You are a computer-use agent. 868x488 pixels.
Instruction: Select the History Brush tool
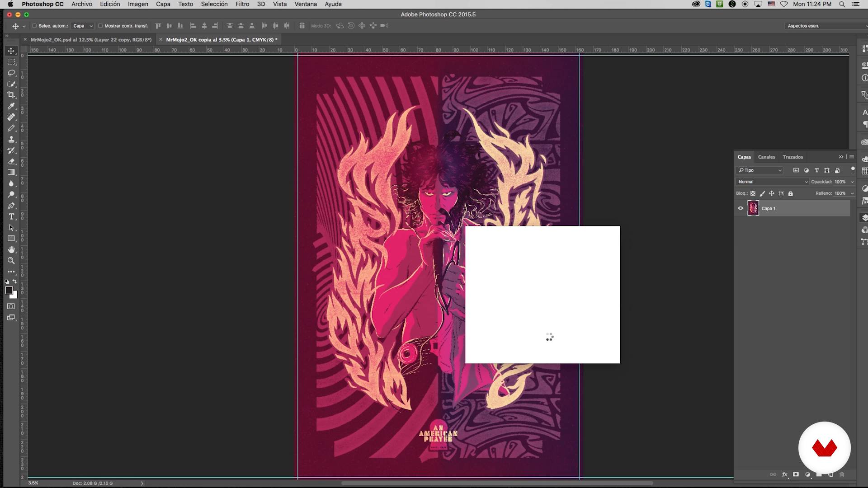pos(11,150)
